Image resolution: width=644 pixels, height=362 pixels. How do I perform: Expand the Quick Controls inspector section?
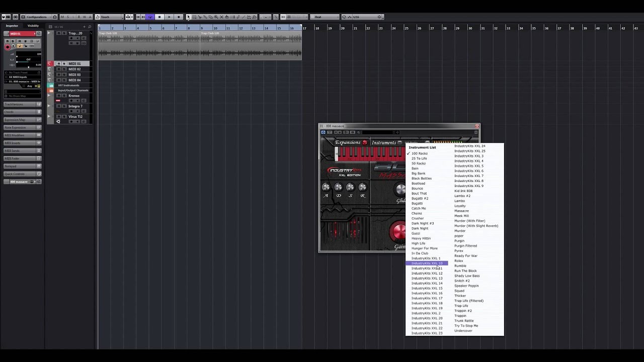tap(23, 174)
